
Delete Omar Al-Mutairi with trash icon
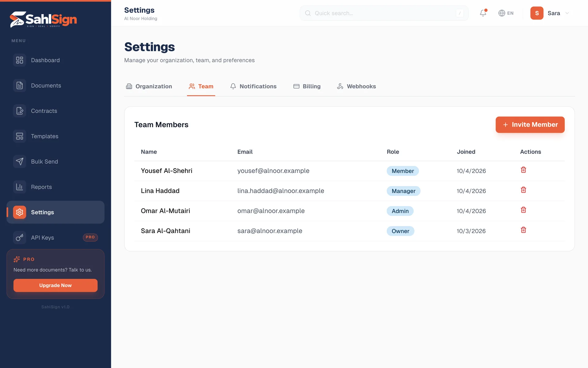click(x=523, y=210)
